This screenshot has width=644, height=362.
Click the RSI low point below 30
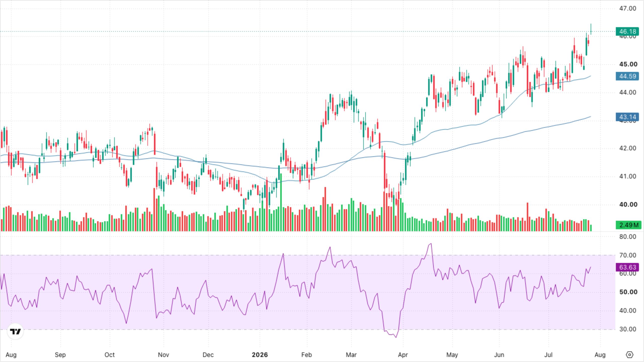(396, 337)
